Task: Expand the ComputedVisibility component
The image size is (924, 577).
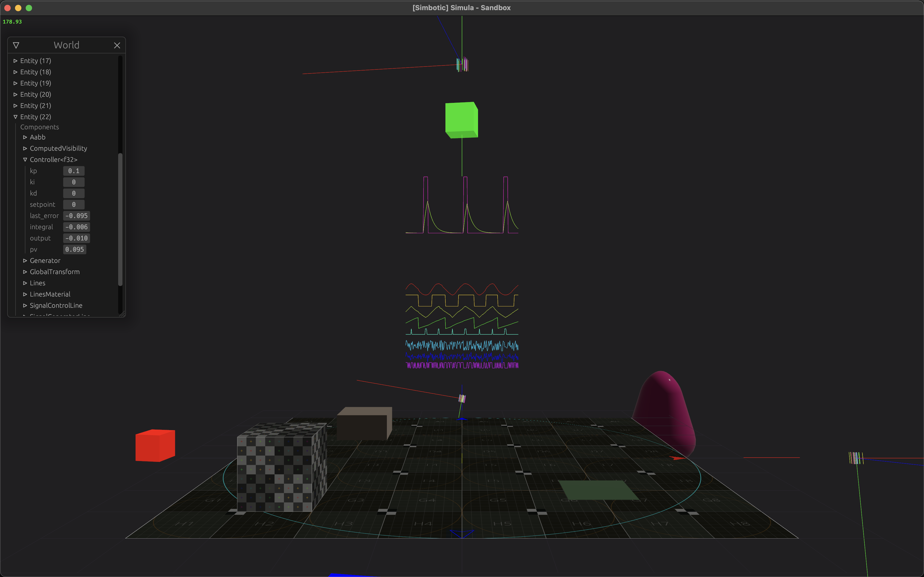Action: click(25, 149)
